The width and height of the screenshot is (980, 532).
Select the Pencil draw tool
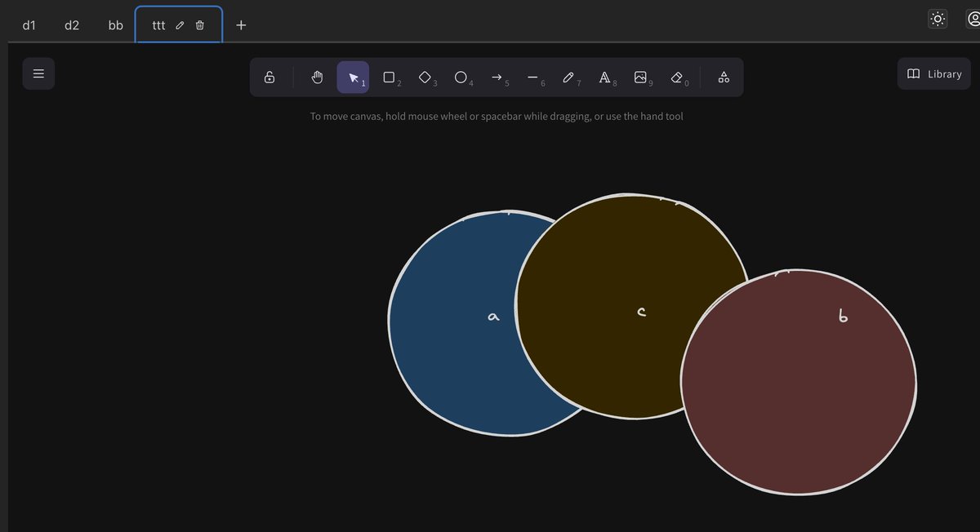click(569, 78)
